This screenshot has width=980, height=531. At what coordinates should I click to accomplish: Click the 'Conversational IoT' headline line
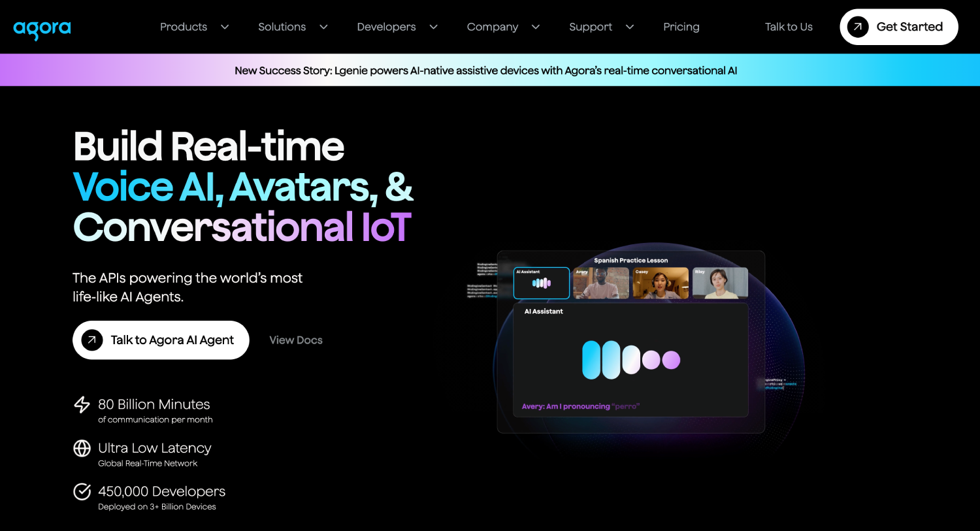pyautogui.click(x=242, y=227)
